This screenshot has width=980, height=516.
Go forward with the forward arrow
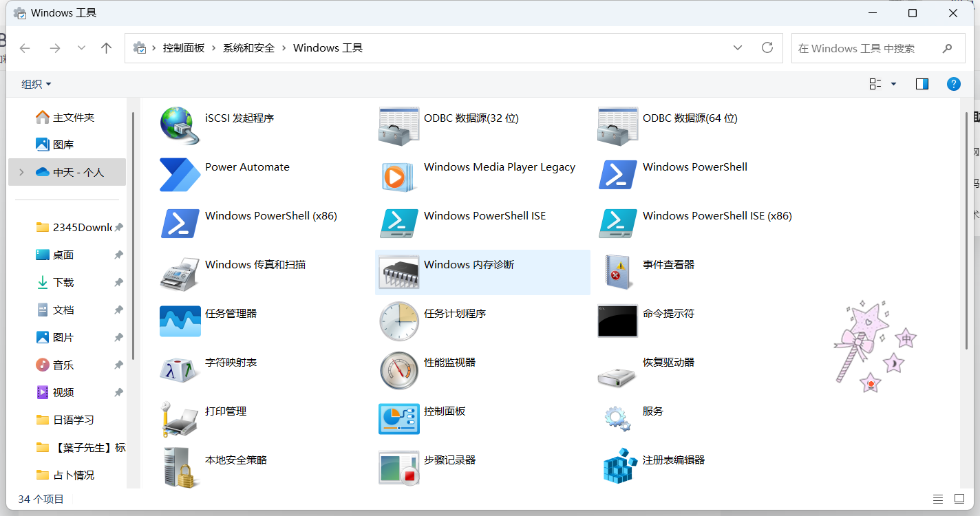point(55,48)
